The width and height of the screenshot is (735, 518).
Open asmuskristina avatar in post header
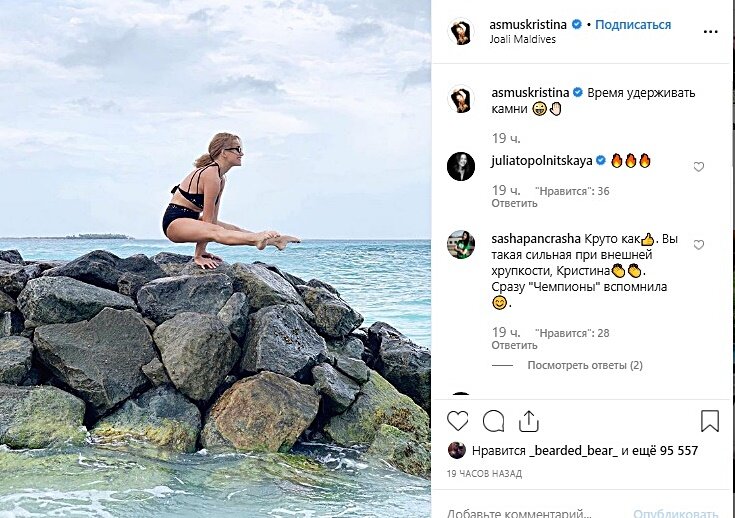(460, 31)
